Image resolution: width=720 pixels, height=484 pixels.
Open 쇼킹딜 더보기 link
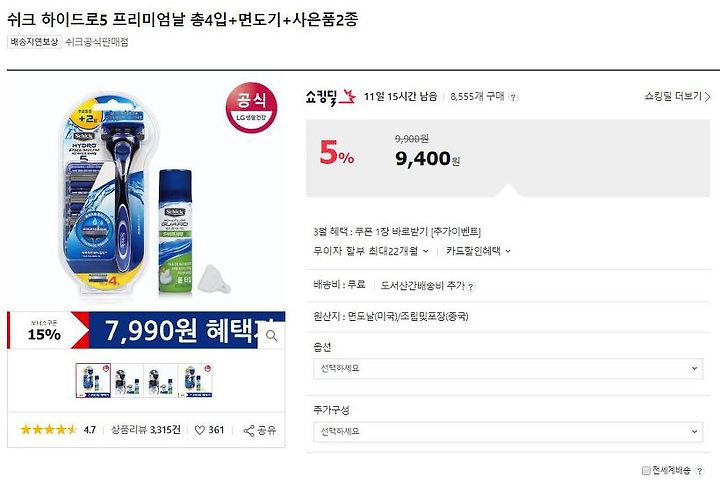click(677, 96)
